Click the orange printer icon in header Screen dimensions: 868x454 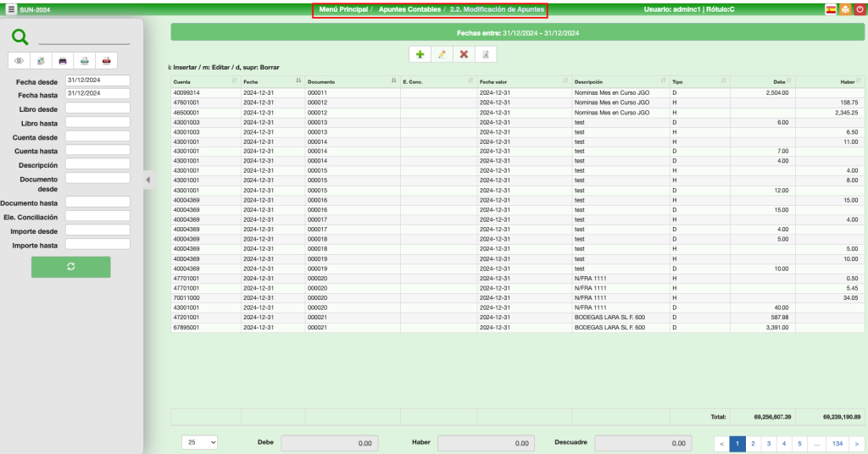845,9
